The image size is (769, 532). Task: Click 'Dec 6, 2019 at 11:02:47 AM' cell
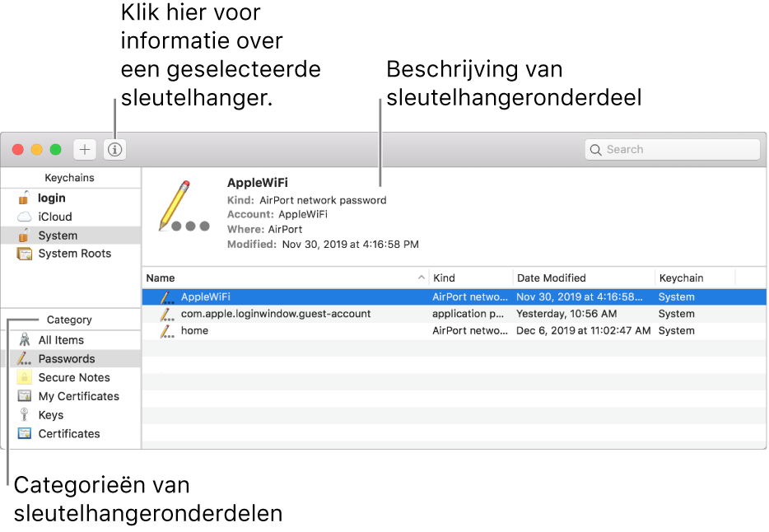coord(584,330)
